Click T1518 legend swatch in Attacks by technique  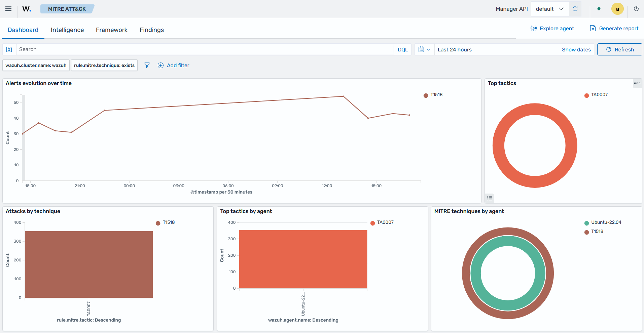coord(158,223)
